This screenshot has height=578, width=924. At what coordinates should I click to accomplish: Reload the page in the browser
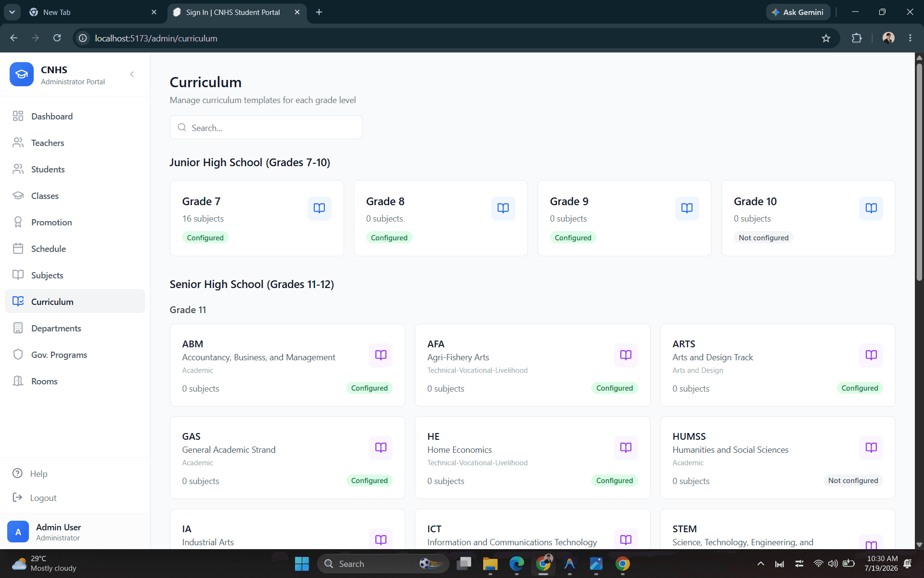click(57, 38)
